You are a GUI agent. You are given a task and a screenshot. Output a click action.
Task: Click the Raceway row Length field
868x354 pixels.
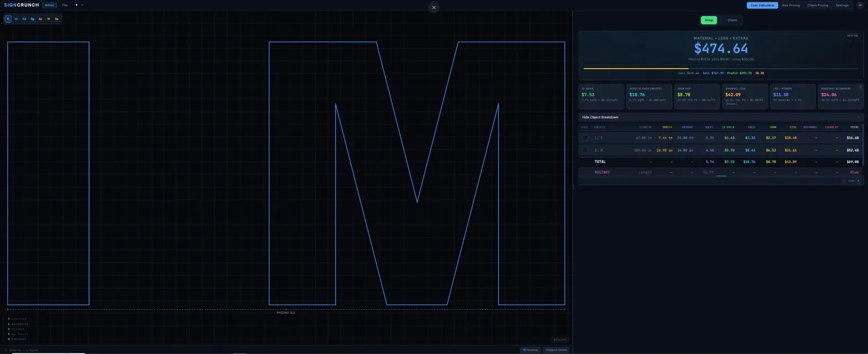[645, 173]
